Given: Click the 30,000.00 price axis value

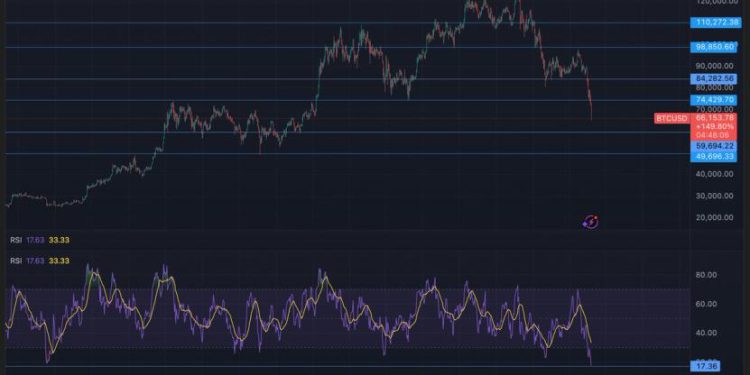Looking at the screenshot, I should [714, 196].
